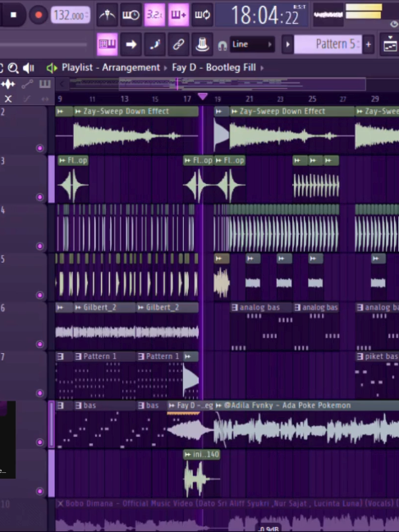Toggle wait for input to start playing
The width and height of the screenshot is (399, 532).
point(131,15)
